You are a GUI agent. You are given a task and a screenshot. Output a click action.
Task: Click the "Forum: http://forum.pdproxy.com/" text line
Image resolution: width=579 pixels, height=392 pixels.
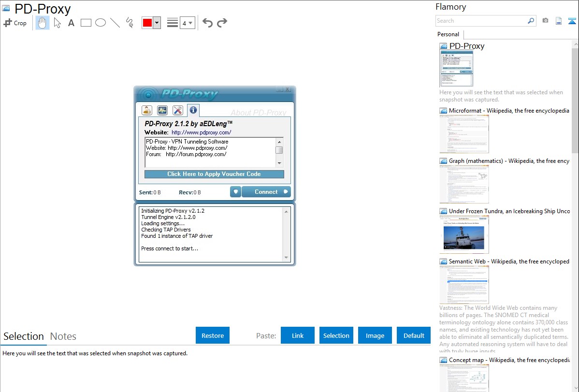pos(186,154)
